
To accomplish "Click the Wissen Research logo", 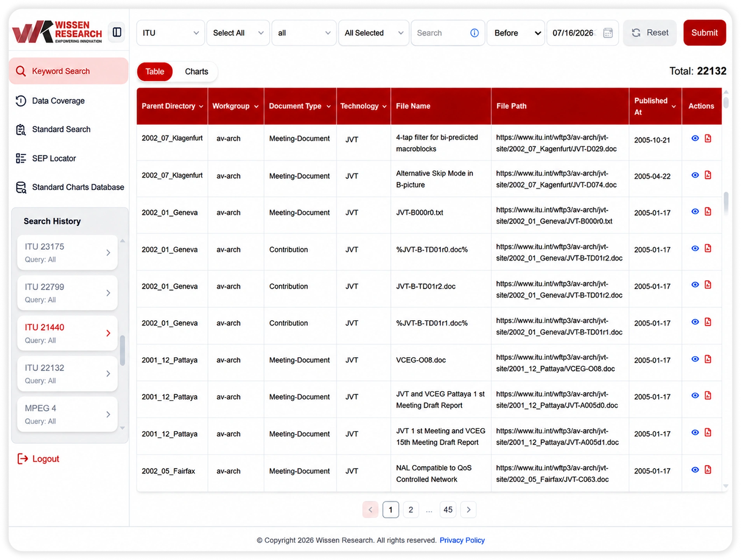I will click(x=57, y=32).
